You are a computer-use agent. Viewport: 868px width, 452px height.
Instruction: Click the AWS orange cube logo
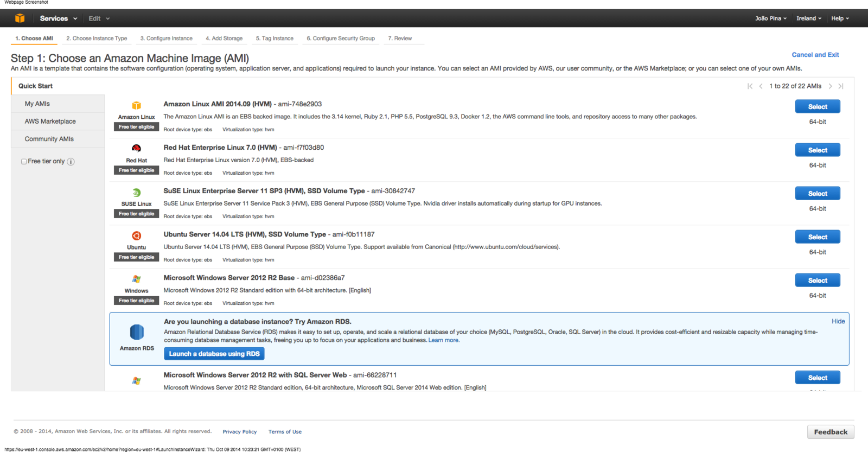coord(20,18)
